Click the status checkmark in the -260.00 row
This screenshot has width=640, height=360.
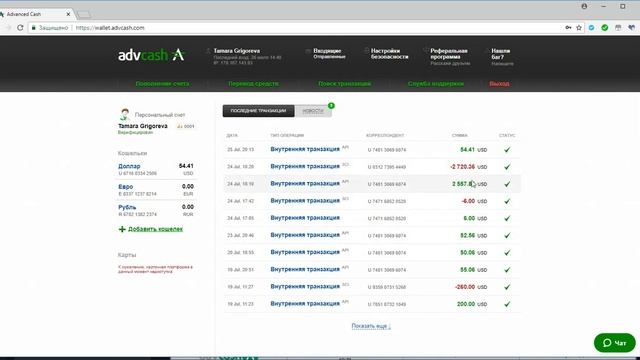[x=507, y=287]
